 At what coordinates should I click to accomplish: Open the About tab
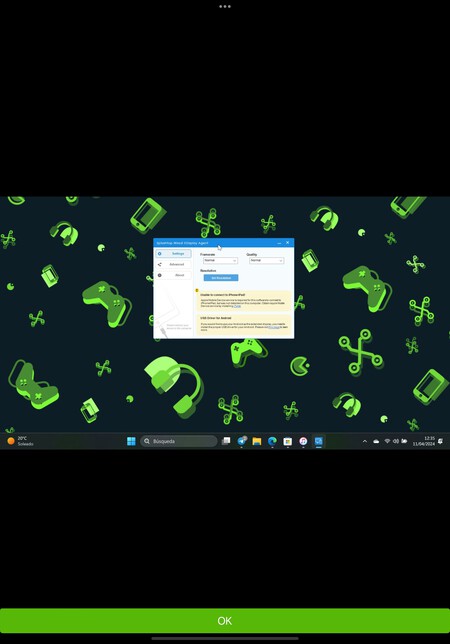[x=173, y=275]
